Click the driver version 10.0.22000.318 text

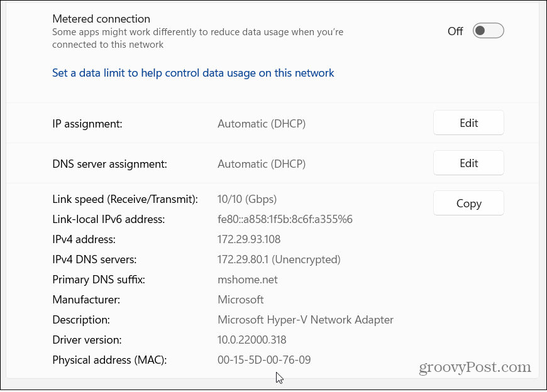point(251,340)
